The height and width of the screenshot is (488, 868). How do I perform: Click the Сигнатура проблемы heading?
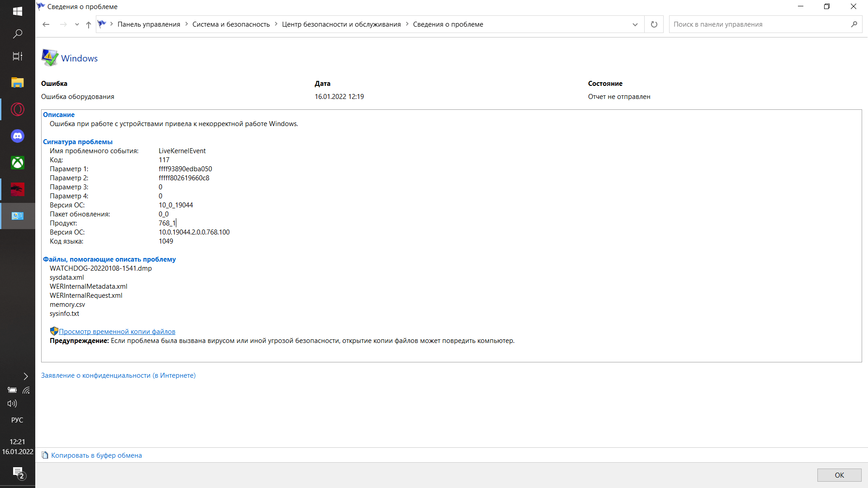78,142
